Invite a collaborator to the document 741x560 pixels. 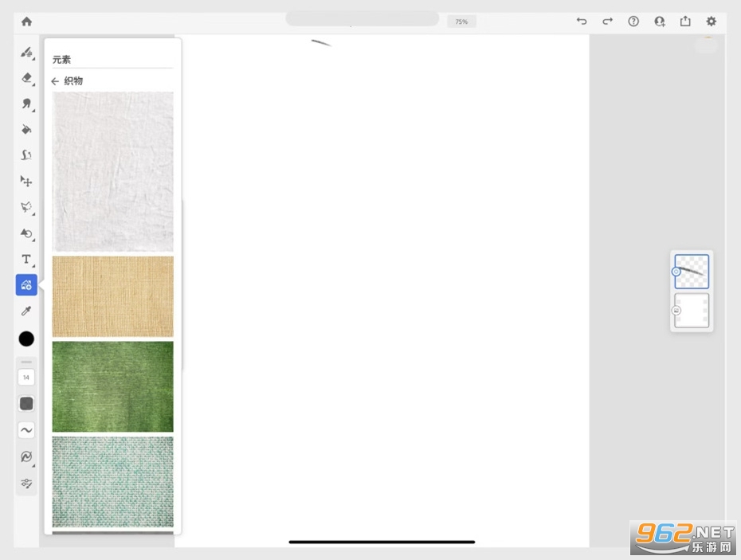659,22
